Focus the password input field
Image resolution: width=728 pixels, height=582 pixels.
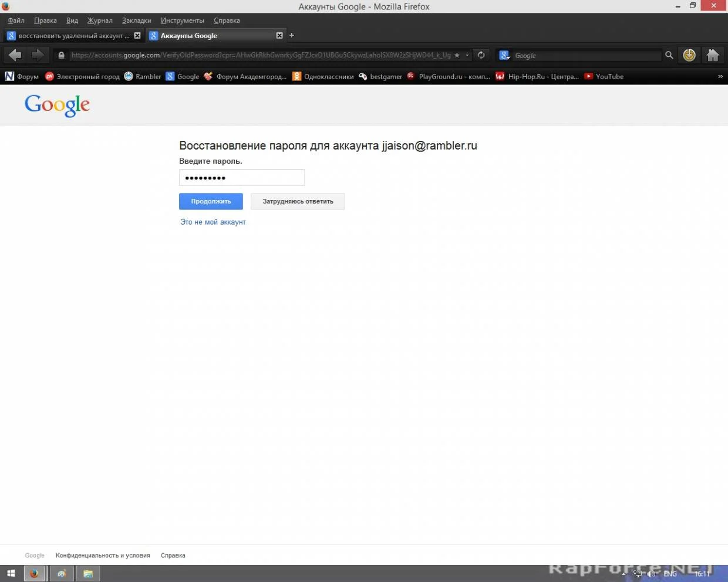(242, 178)
